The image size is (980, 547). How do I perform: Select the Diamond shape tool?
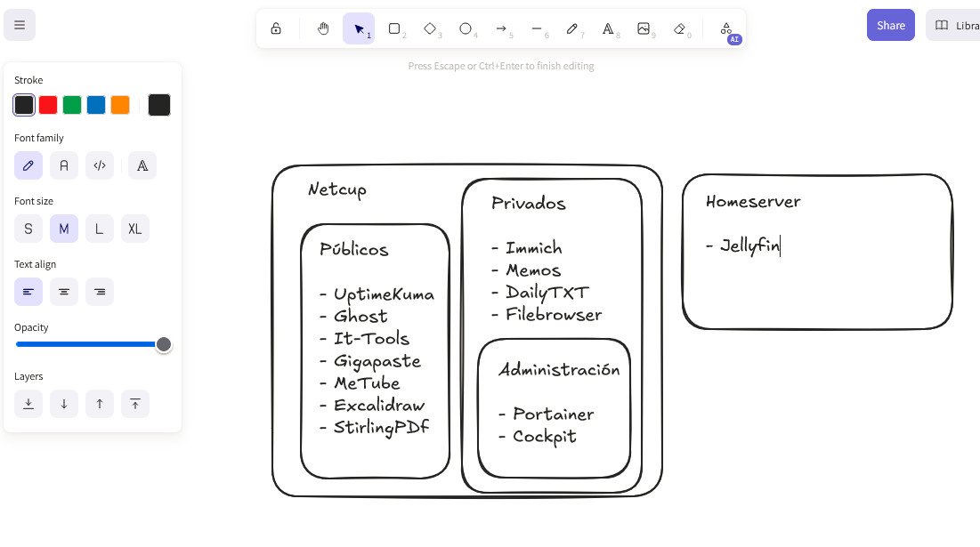[430, 28]
